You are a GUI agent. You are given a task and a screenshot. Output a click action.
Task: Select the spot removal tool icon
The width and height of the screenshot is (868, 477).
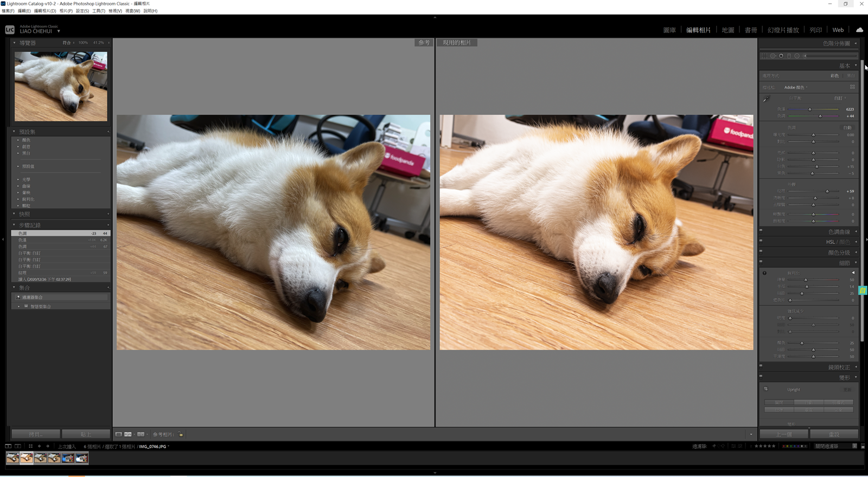tap(773, 56)
